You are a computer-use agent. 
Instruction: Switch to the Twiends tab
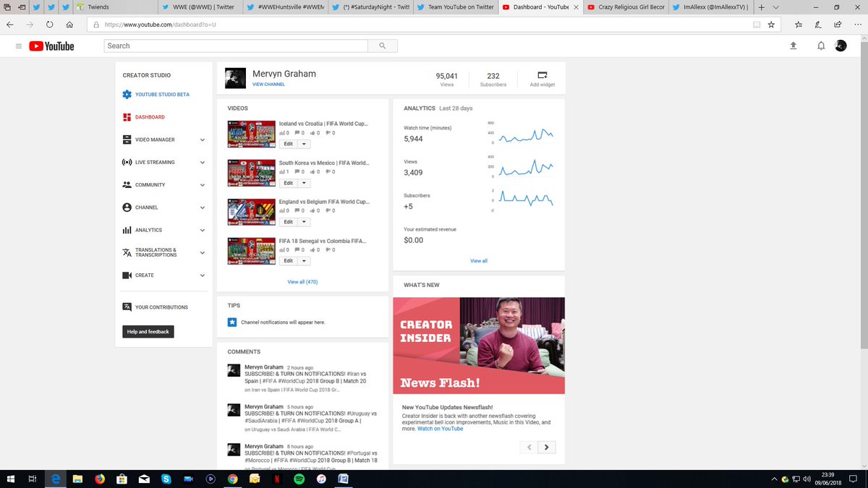click(114, 7)
